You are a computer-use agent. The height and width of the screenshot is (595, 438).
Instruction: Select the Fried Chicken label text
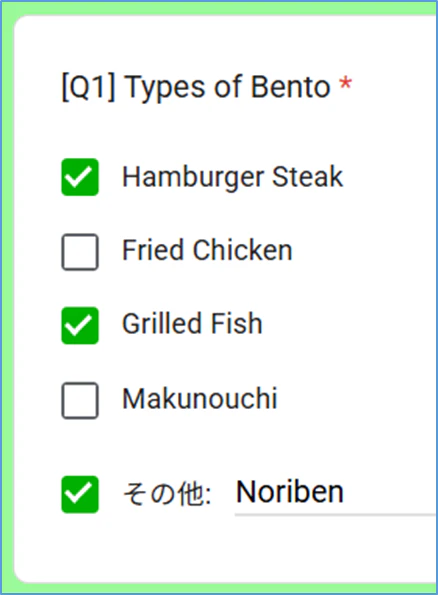[x=207, y=250]
